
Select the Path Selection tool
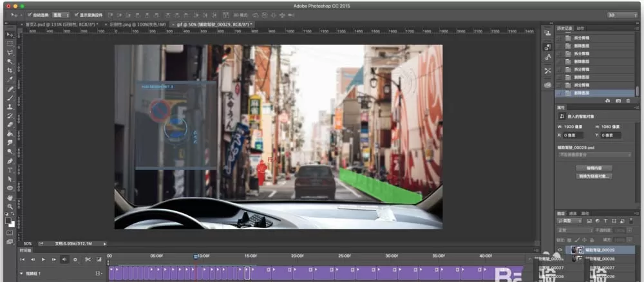click(10, 179)
